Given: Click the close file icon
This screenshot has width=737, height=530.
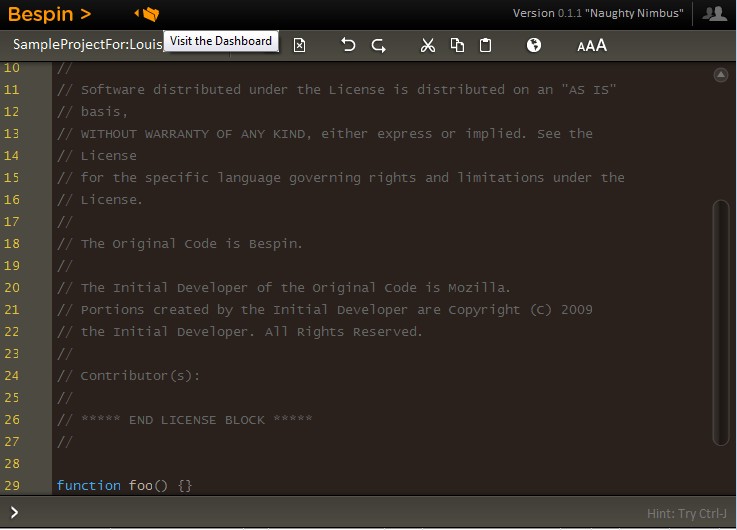Looking at the screenshot, I should [299, 45].
